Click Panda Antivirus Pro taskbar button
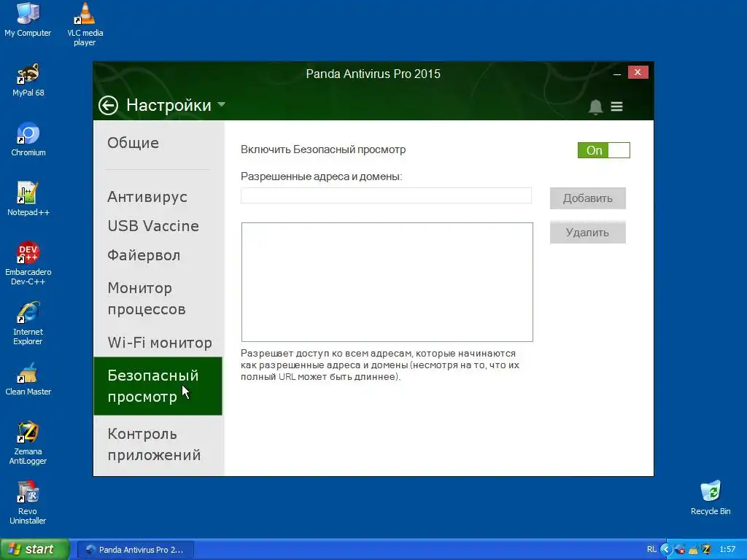The image size is (747, 560). tap(135, 550)
